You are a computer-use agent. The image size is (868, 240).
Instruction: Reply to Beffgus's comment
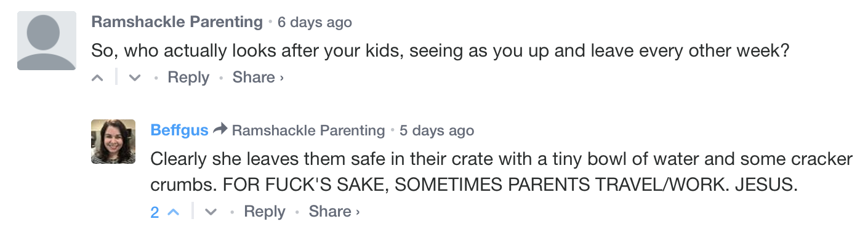[265, 212]
